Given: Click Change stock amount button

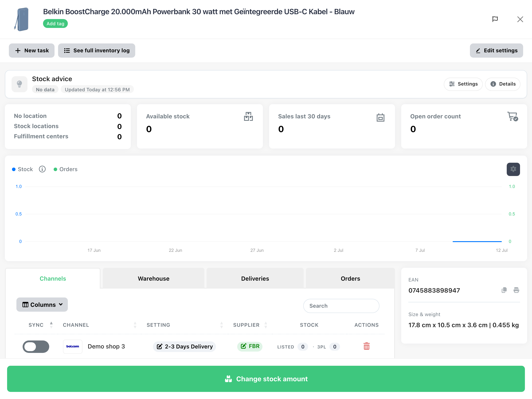Looking at the screenshot, I should coord(266,379).
